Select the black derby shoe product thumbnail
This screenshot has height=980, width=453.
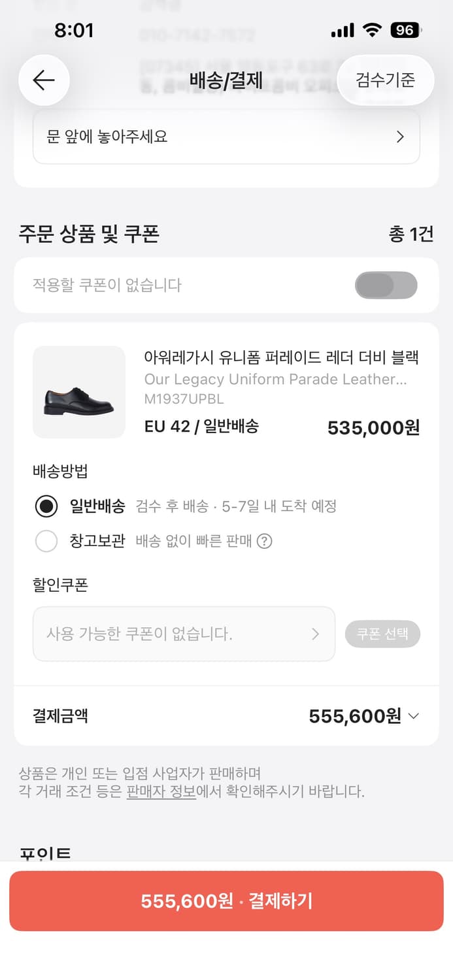[x=78, y=393]
